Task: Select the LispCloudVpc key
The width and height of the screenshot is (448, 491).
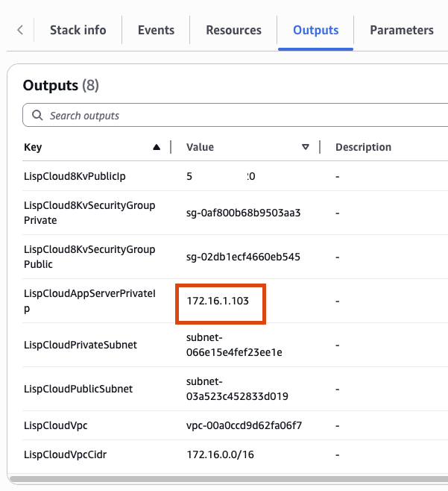Action: [x=56, y=425]
